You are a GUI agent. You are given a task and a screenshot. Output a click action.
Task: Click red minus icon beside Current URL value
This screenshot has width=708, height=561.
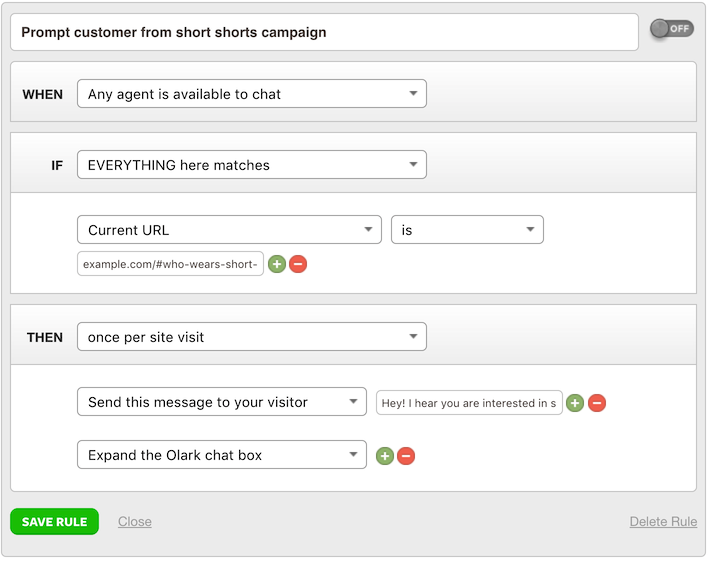(x=298, y=264)
